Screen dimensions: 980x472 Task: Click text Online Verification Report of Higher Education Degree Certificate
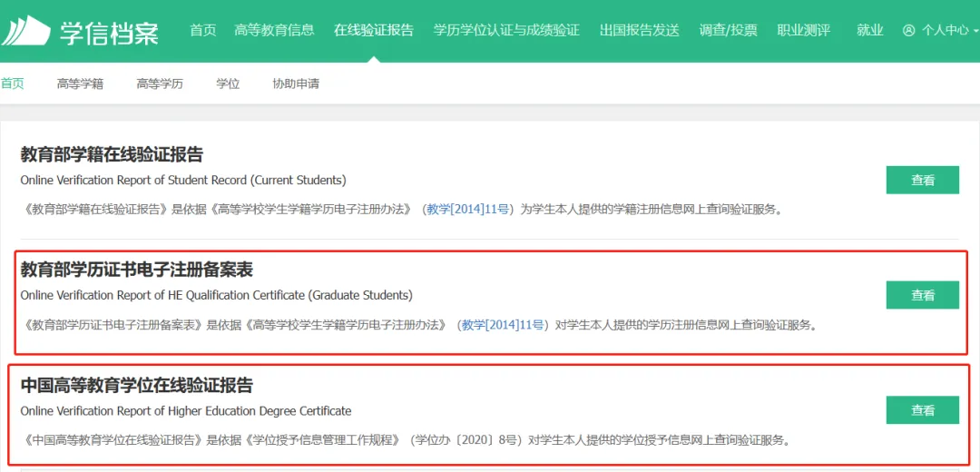186,411
